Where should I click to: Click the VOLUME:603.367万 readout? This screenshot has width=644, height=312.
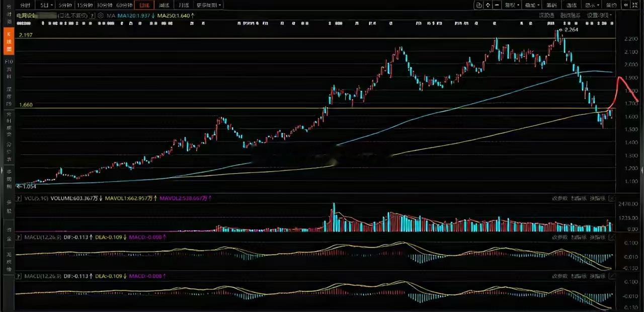click(x=73, y=198)
